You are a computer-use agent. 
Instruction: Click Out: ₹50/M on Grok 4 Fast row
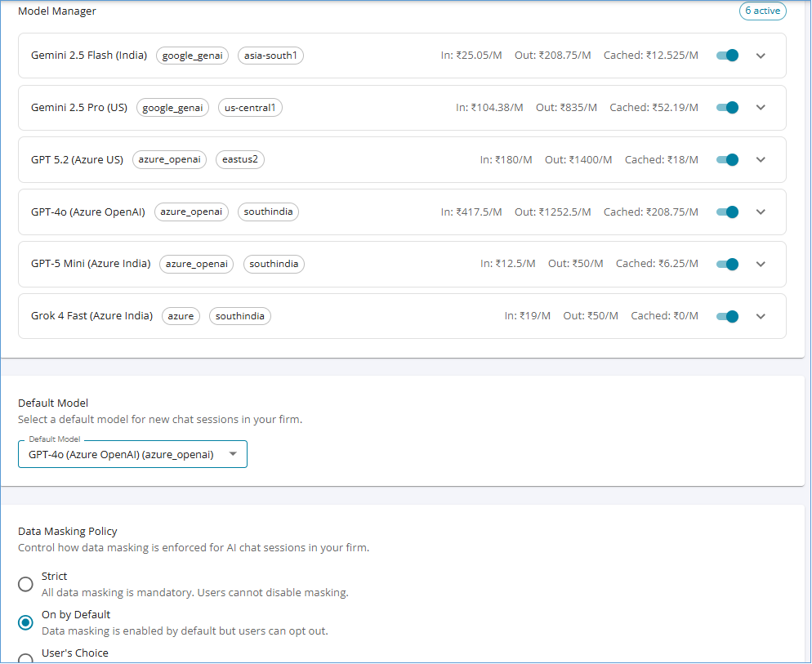click(591, 315)
